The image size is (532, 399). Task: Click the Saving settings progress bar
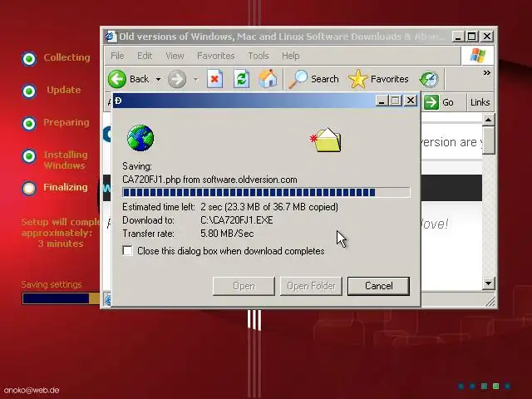coord(61,298)
